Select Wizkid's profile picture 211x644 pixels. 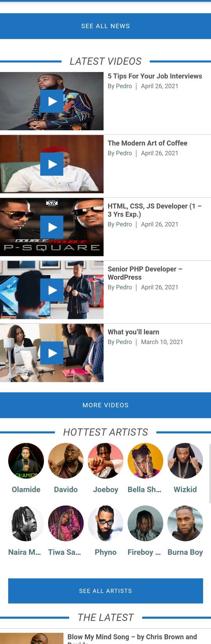click(x=185, y=461)
